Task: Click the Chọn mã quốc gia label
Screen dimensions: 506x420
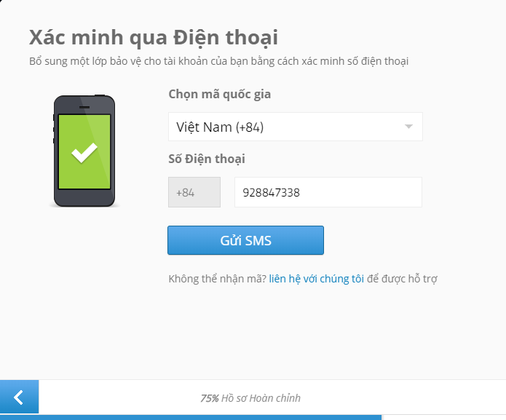Action: click(220, 94)
